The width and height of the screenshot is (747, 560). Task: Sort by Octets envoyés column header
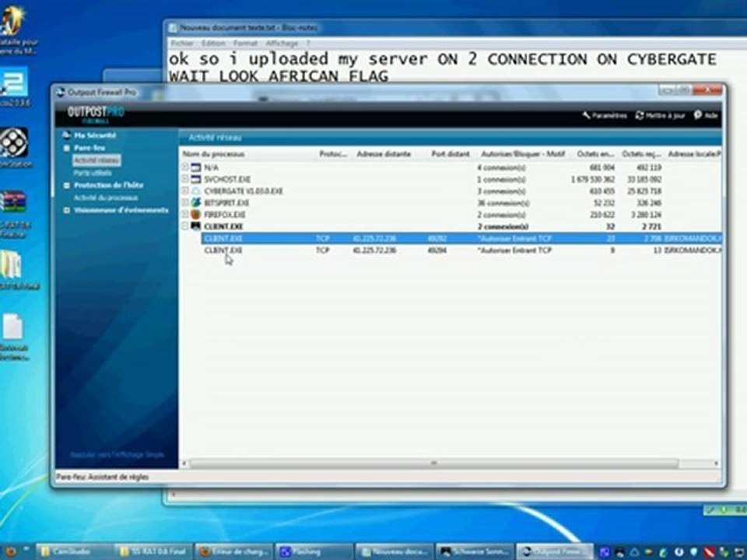tap(595, 154)
